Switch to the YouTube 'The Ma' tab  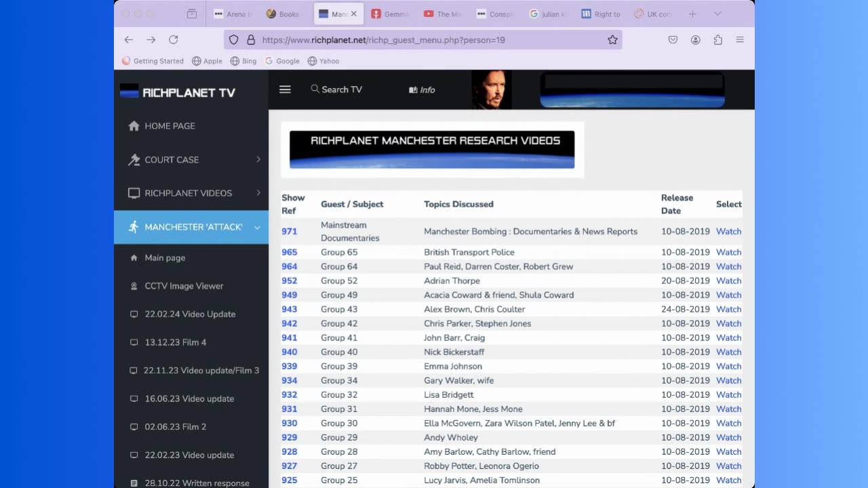tap(443, 14)
